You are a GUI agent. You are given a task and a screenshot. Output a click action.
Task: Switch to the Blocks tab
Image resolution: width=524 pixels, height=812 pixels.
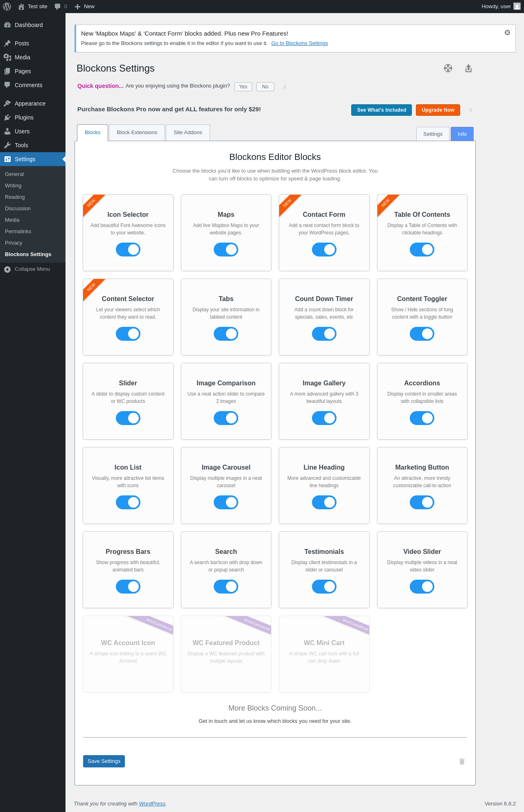tap(93, 133)
